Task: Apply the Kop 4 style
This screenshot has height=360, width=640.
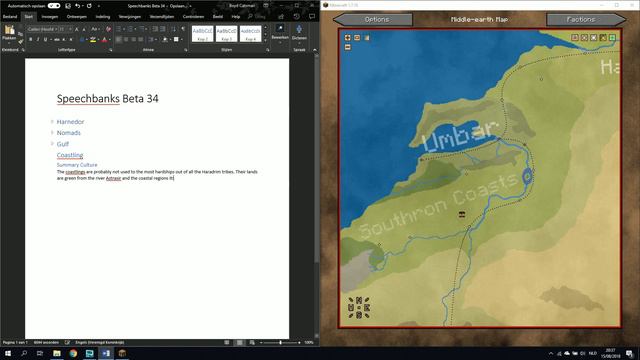Action: pos(250,34)
